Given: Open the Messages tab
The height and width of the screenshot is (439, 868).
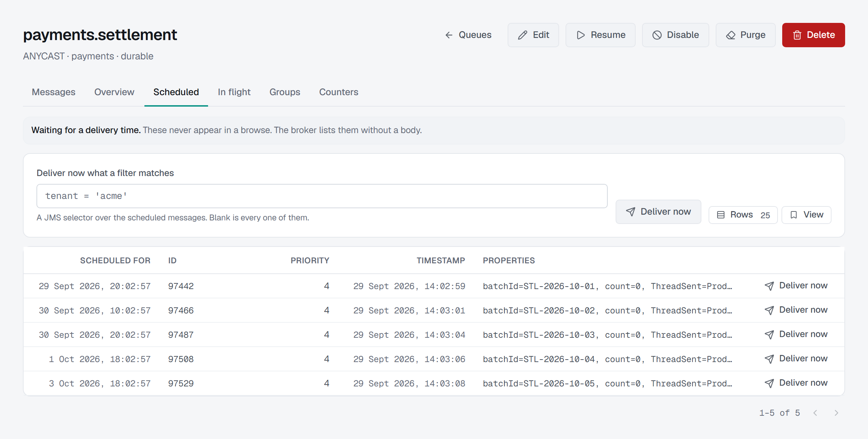Looking at the screenshot, I should [x=54, y=92].
